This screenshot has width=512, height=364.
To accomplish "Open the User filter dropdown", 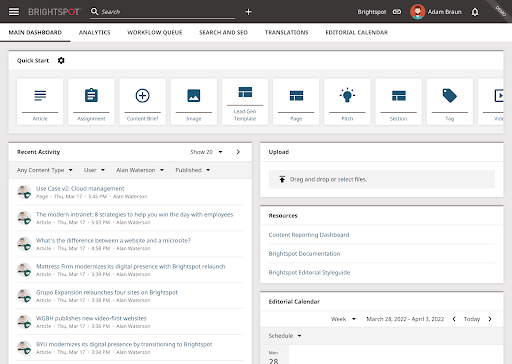I will [x=94, y=170].
